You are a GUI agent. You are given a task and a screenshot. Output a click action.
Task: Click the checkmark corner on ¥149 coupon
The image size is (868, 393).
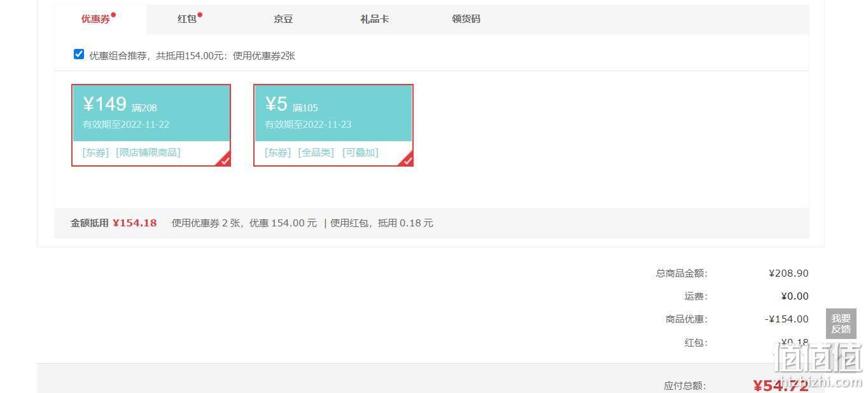pos(224,160)
